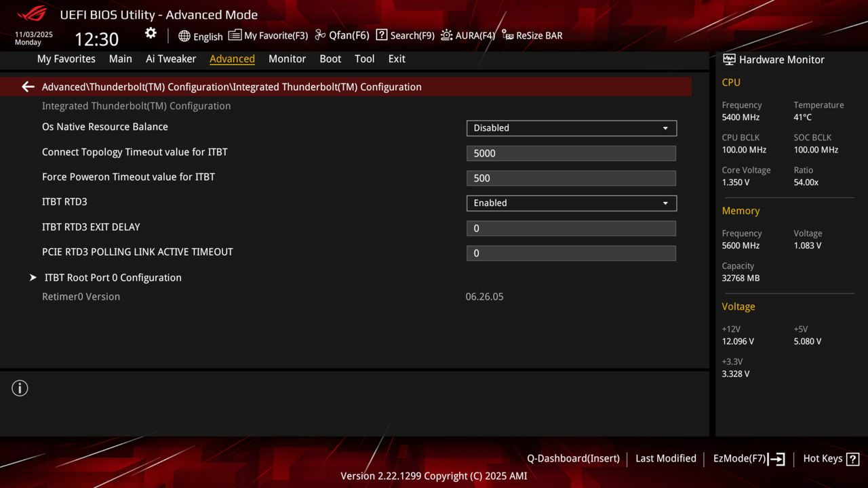Open the Os Native Resource Balance dropdown

(571, 128)
